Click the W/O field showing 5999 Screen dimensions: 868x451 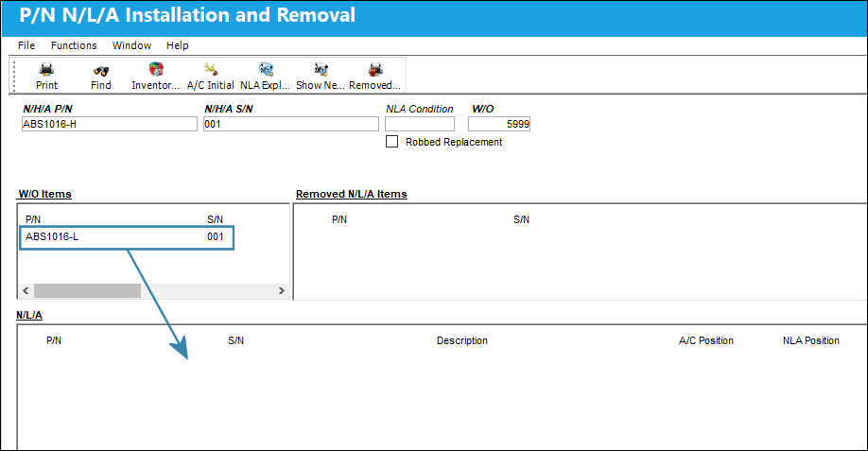pos(498,124)
